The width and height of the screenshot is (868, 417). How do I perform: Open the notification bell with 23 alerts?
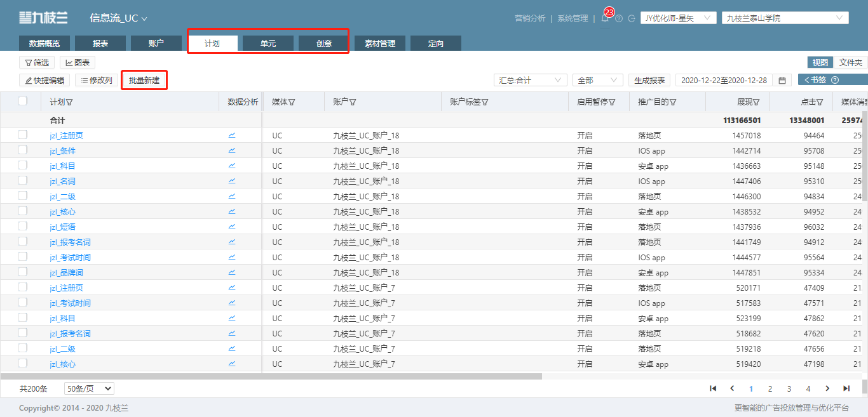[605, 18]
